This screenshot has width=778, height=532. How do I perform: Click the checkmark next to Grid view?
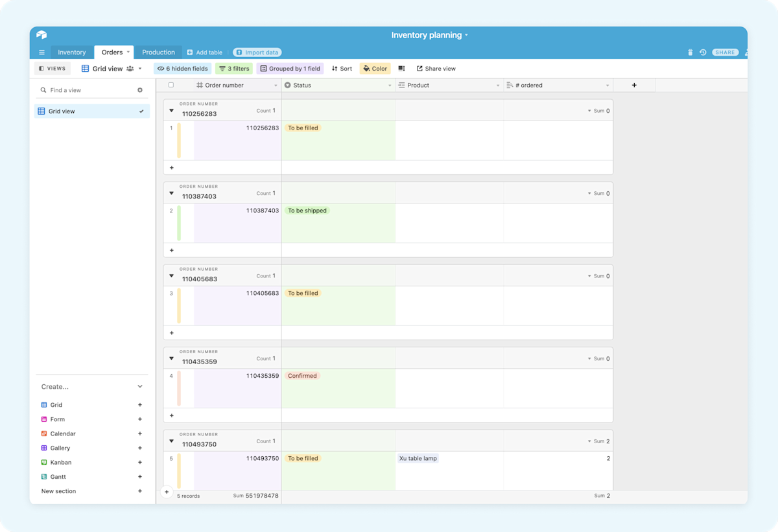click(141, 111)
